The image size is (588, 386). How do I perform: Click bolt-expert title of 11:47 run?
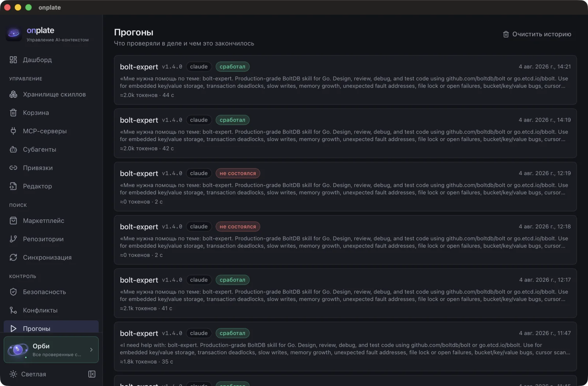(x=139, y=333)
